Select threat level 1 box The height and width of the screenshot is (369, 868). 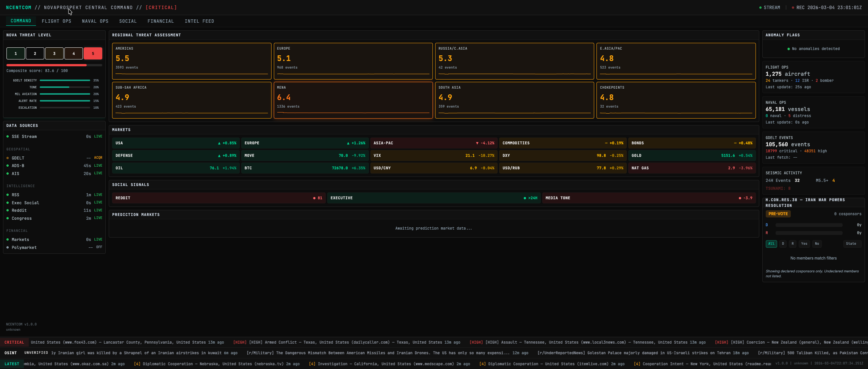(16, 53)
